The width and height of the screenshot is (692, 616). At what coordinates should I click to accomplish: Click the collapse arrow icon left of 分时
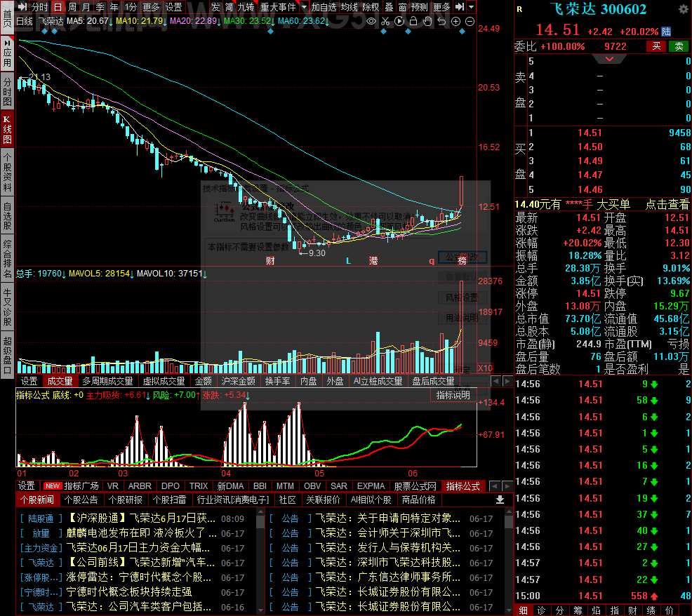pyautogui.click(x=23, y=6)
